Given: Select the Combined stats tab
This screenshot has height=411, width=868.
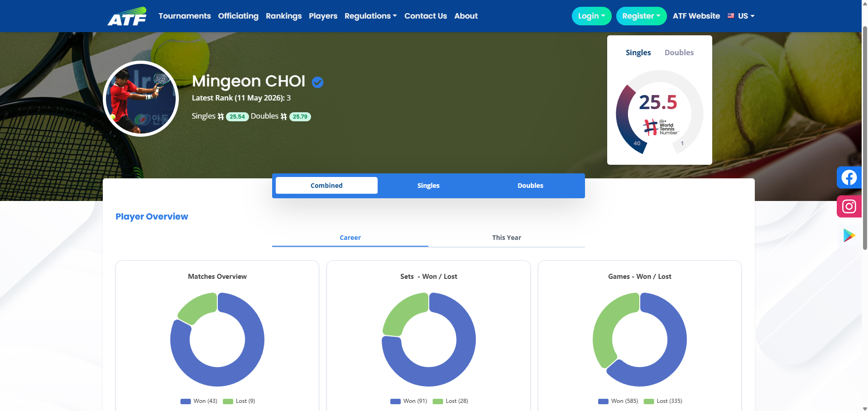Looking at the screenshot, I should point(326,186).
